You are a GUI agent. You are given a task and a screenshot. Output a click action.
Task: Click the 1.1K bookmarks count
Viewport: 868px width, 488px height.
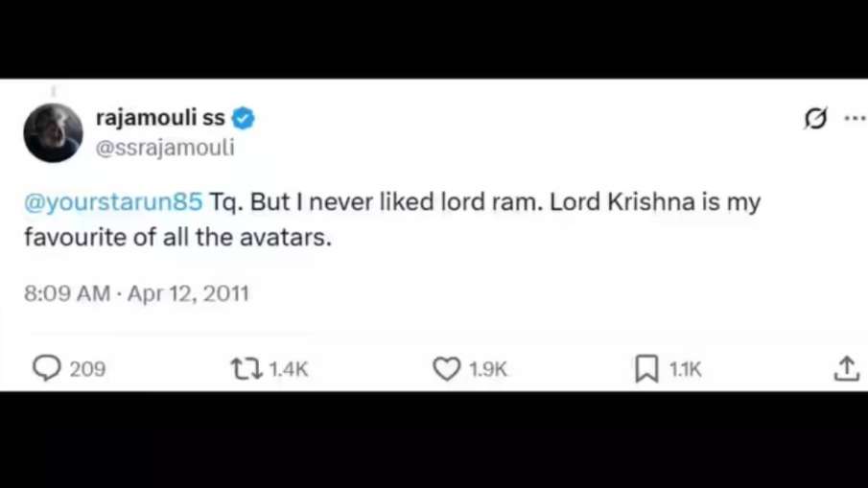pyautogui.click(x=686, y=369)
